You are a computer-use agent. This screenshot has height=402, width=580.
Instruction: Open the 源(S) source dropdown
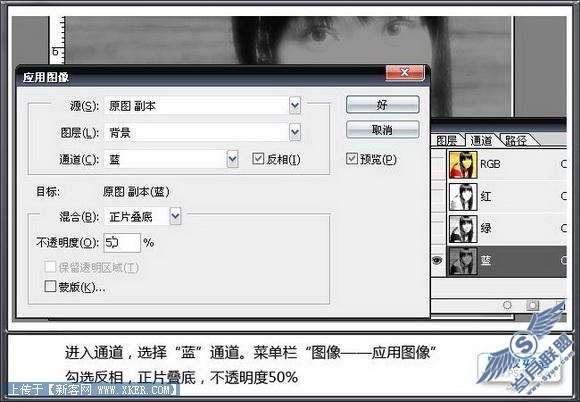(295, 106)
